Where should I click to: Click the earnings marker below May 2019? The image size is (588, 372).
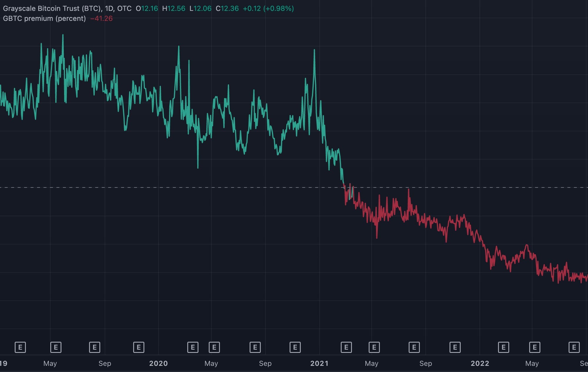(56, 347)
